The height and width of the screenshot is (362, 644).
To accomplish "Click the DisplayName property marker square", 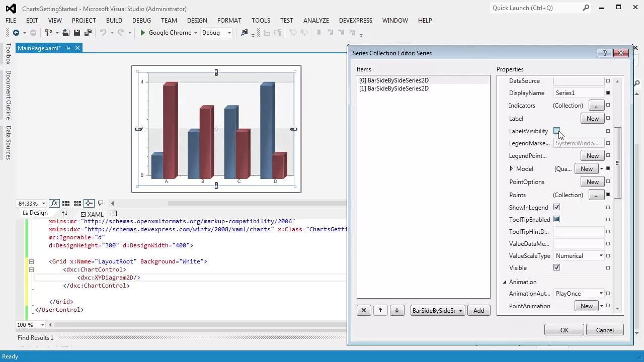I will click(608, 93).
